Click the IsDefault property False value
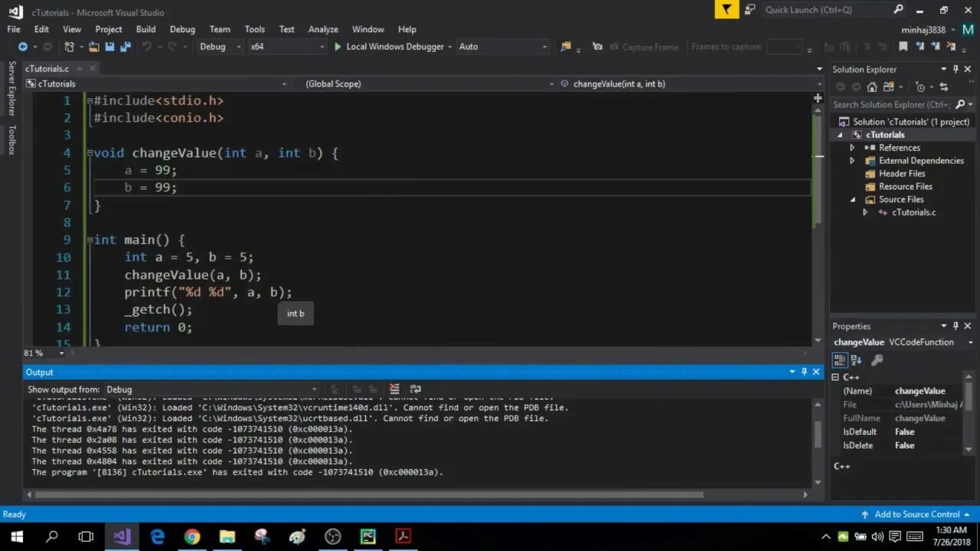980x551 pixels. (x=905, y=432)
